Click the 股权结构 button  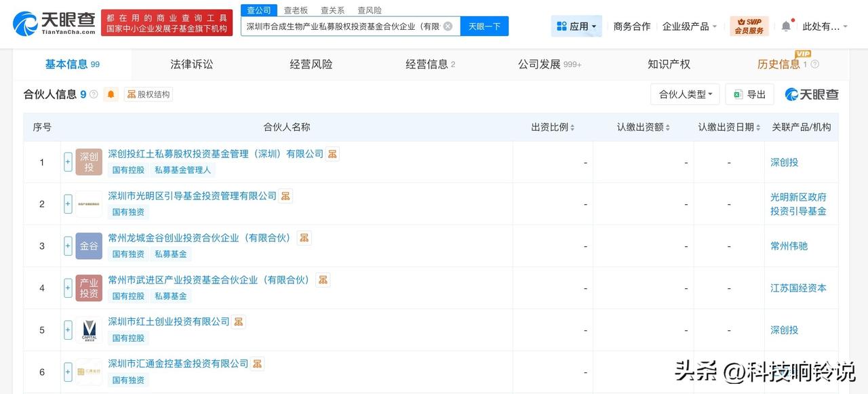click(148, 94)
